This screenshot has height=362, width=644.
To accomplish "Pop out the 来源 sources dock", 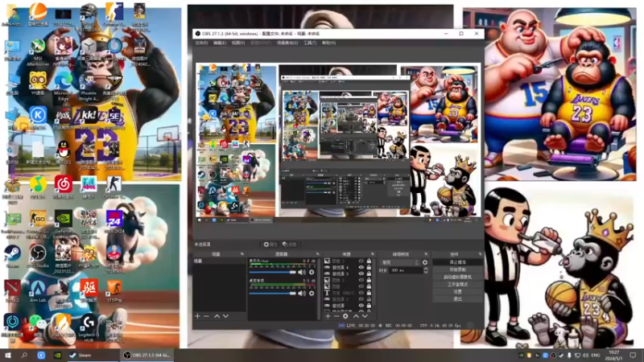I will pos(372,254).
